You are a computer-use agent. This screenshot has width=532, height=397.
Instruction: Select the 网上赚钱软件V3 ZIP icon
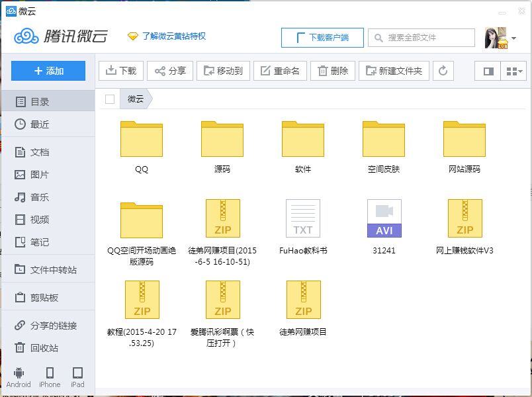[x=465, y=218]
